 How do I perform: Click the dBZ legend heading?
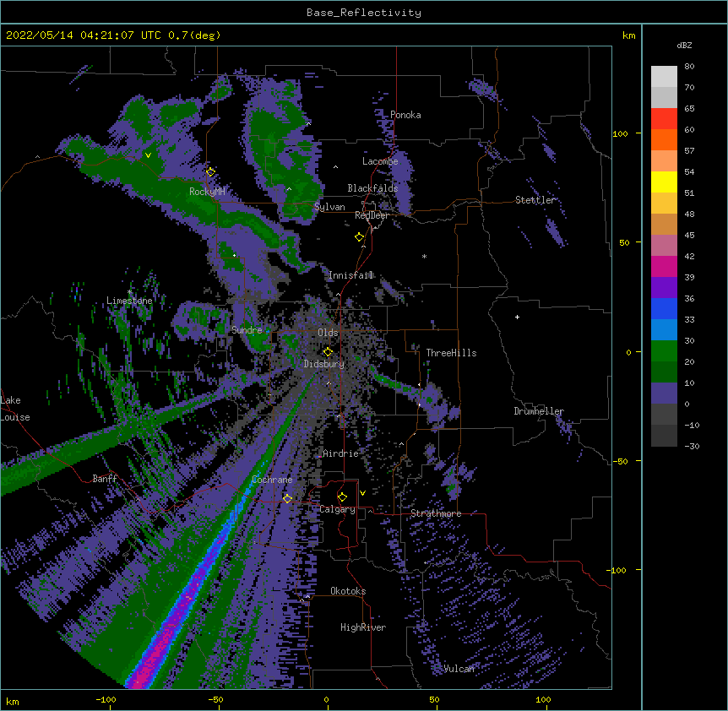click(x=684, y=46)
